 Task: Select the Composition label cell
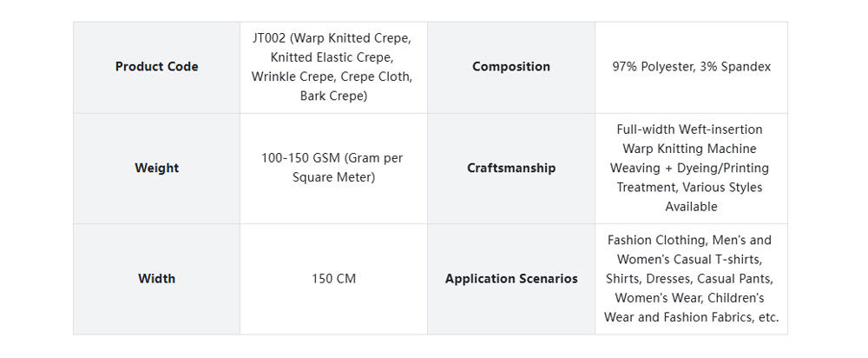coord(510,67)
